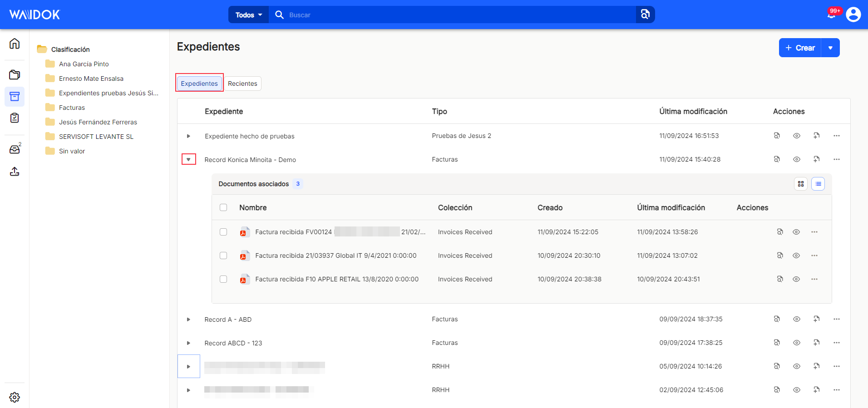Click the WAIDOK logo
868x408 pixels.
coord(35,15)
